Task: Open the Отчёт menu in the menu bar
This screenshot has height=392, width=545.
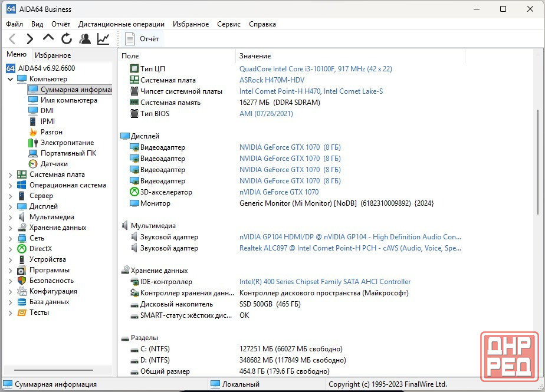Action: coord(61,24)
